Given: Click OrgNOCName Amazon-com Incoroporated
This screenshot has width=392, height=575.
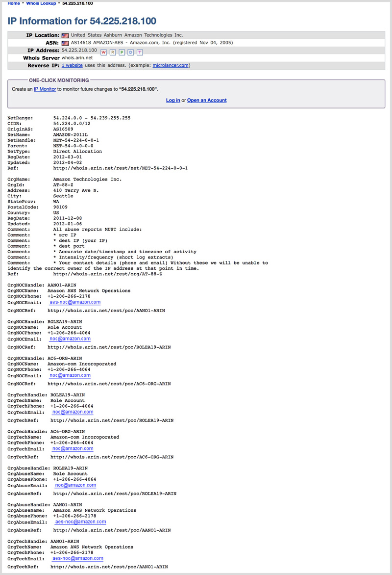Looking at the screenshot, I should click(x=82, y=364).
